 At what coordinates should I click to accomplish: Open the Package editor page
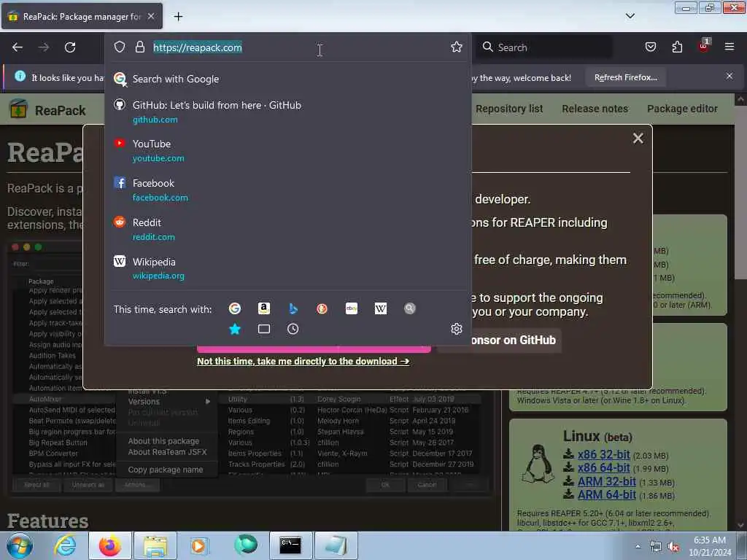(x=682, y=109)
